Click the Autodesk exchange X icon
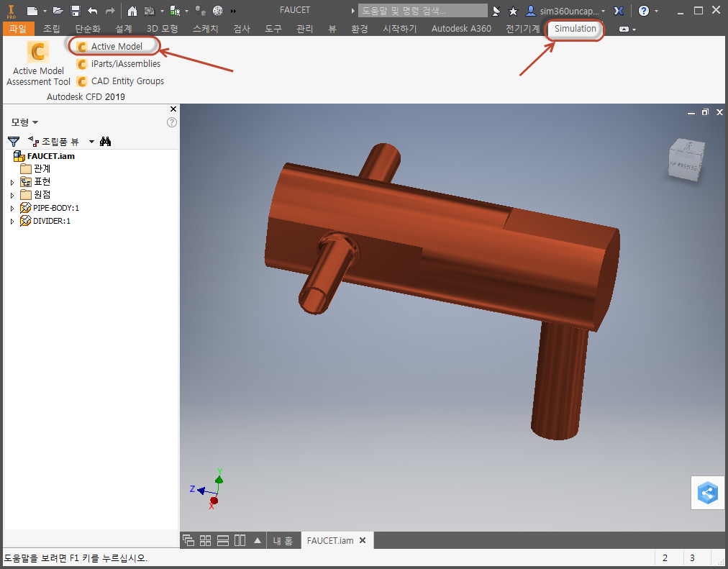 click(x=619, y=11)
